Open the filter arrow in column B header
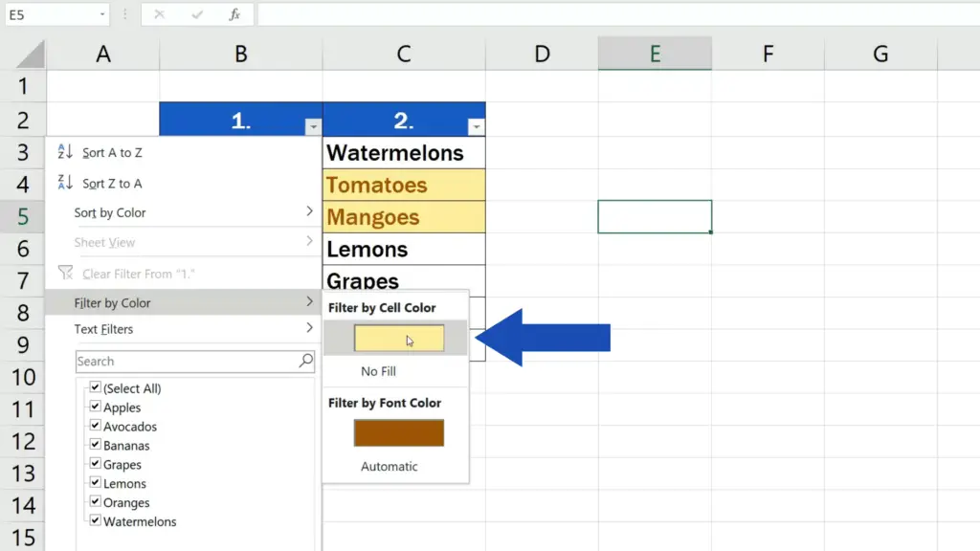The height and width of the screenshot is (551, 980). [312, 126]
